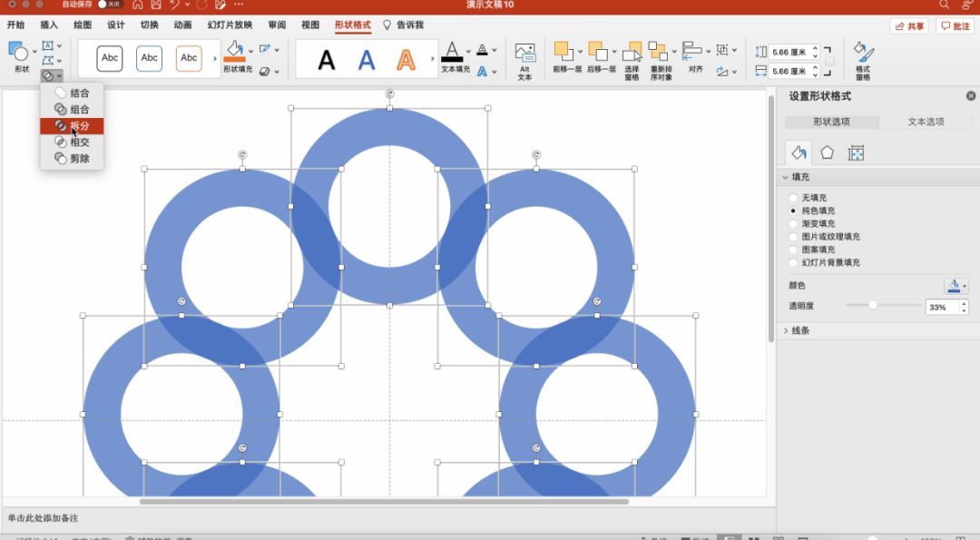Open the 设计 tab
Image resolution: width=980 pixels, height=540 pixels.
click(115, 25)
